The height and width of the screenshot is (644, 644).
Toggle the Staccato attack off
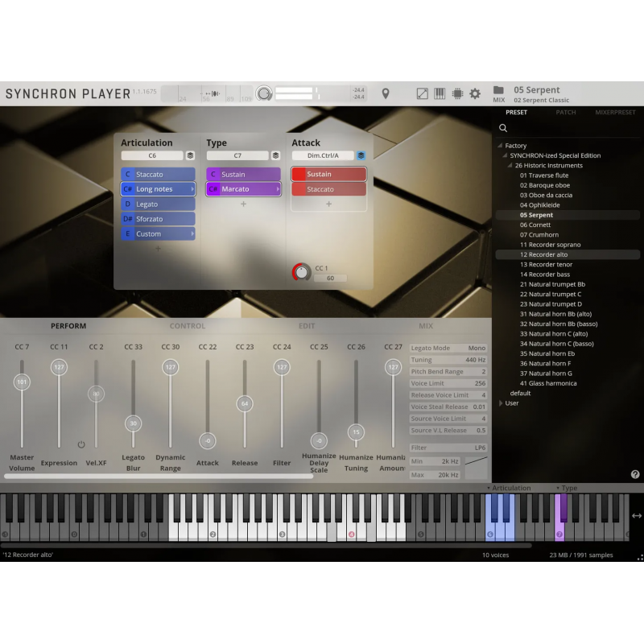pyautogui.click(x=328, y=189)
